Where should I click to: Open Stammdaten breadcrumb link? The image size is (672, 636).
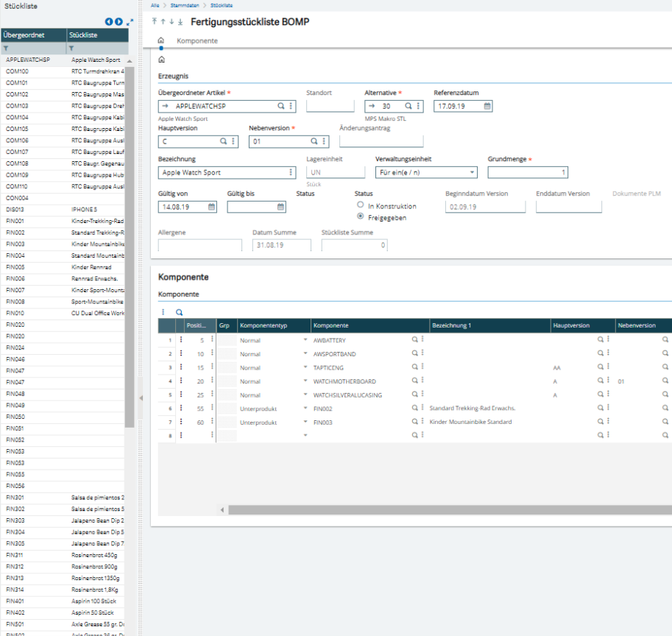pos(185,6)
